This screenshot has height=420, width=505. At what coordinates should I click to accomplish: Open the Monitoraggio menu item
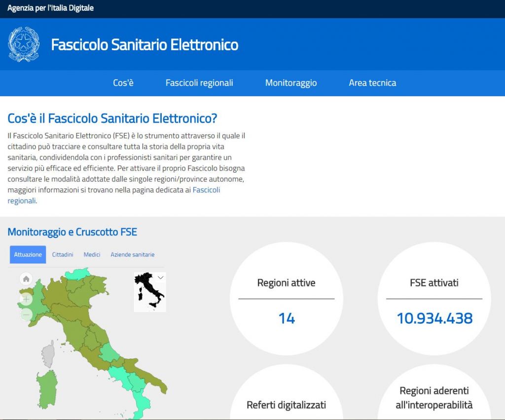click(x=291, y=83)
